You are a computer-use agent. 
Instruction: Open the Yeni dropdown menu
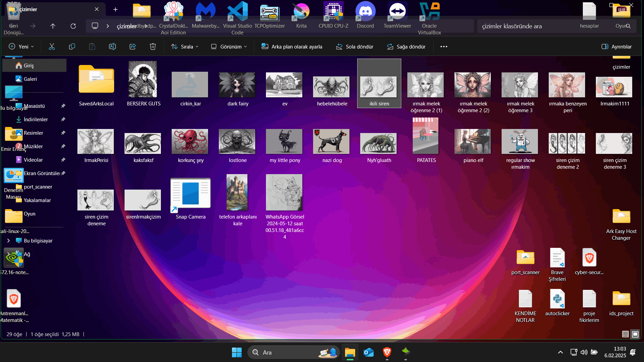(21, 46)
